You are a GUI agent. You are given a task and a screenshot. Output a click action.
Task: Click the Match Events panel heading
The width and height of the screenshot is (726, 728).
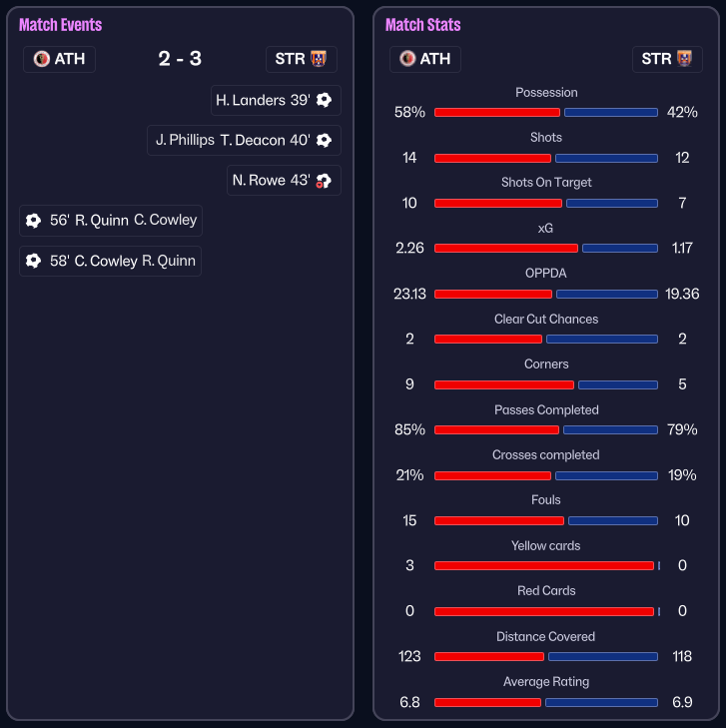(x=60, y=25)
